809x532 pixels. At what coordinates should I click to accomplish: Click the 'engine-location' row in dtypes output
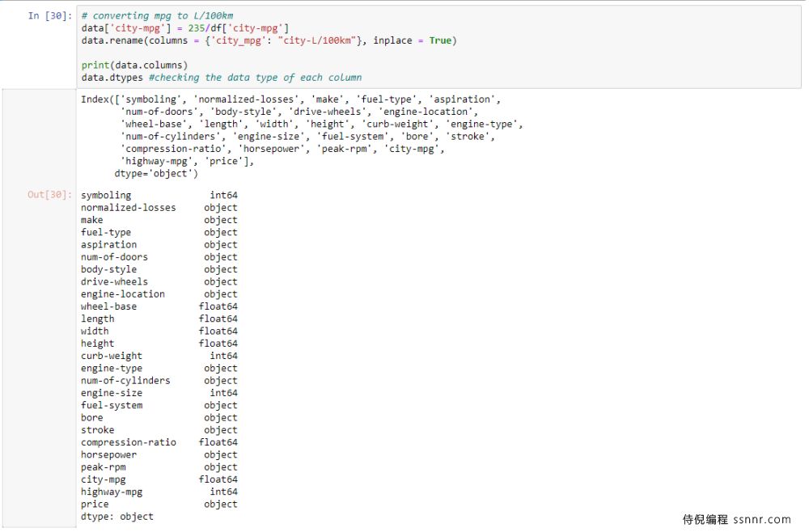point(159,294)
